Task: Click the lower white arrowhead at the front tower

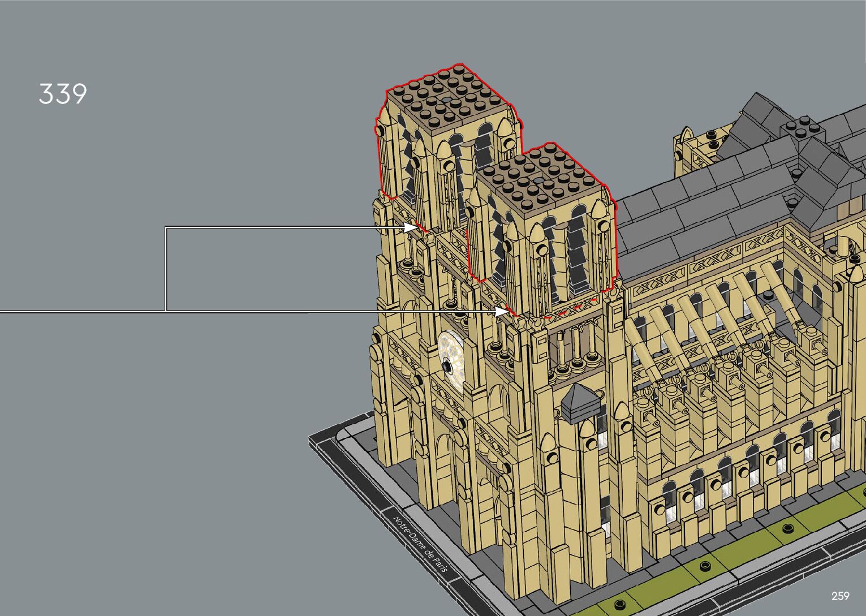Action: pos(502,311)
